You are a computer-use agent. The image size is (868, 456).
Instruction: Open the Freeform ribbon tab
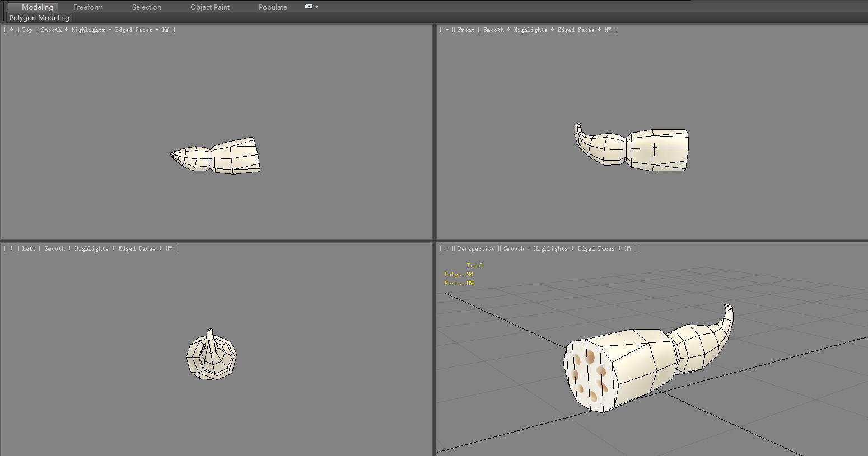coord(88,7)
